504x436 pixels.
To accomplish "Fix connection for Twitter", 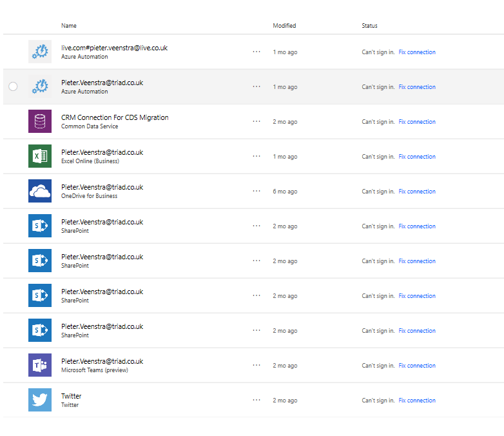I will click(417, 401).
